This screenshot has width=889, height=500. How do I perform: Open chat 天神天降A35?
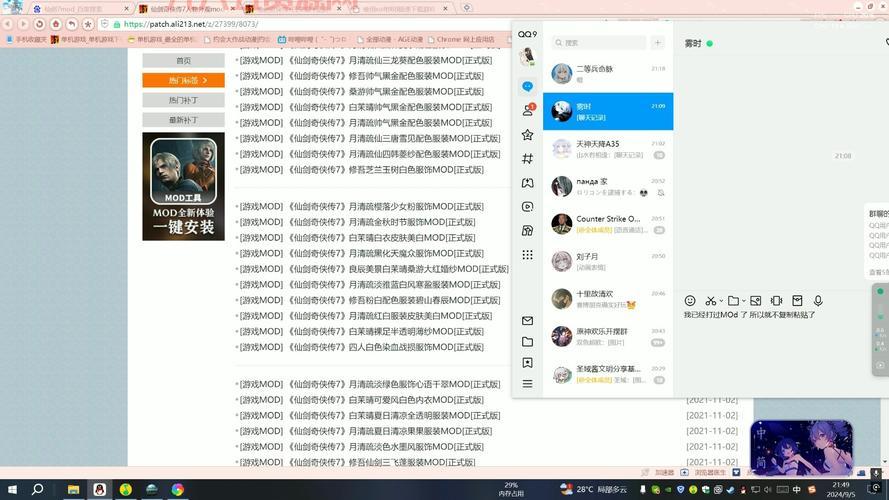click(x=608, y=149)
